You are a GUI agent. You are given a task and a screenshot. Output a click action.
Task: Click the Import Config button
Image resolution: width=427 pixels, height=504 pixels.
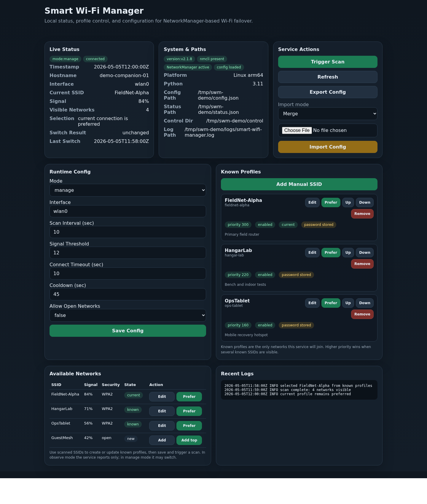coord(328,147)
